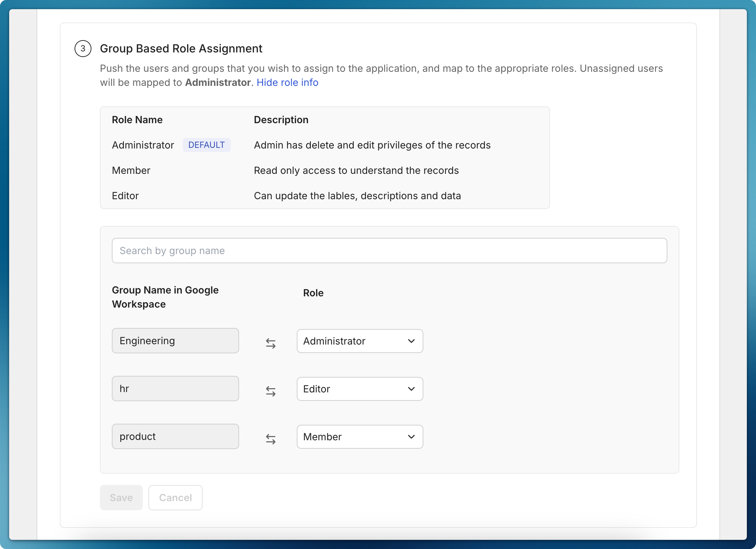Image resolution: width=756 pixels, height=549 pixels.
Task: Select the Engineering group name field
Action: coord(175,340)
